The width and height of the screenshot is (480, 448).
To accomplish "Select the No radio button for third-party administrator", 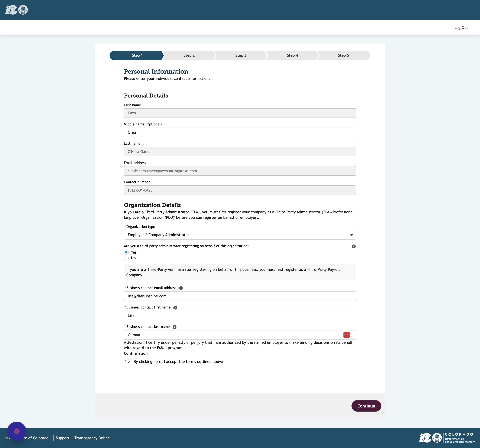I will [x=126, y=258].
